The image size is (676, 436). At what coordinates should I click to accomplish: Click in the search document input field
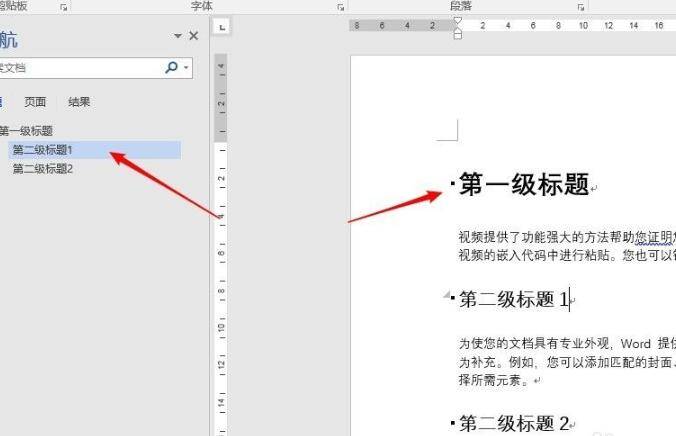coord(80,68)
